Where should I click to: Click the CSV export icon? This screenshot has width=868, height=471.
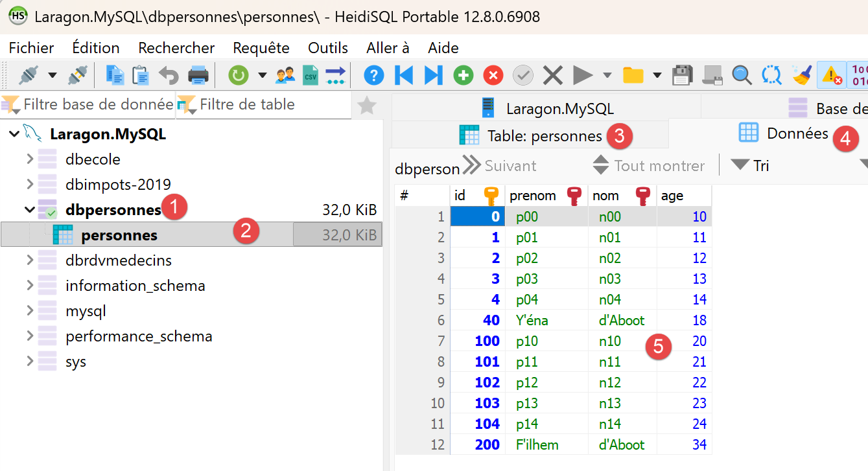tap(311, 76)
